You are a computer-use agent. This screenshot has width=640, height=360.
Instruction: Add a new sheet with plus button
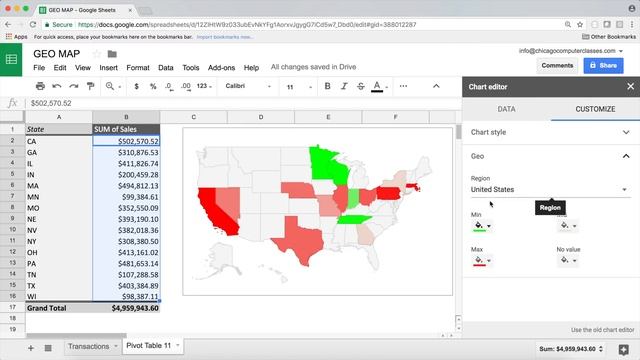click(31, 348)
